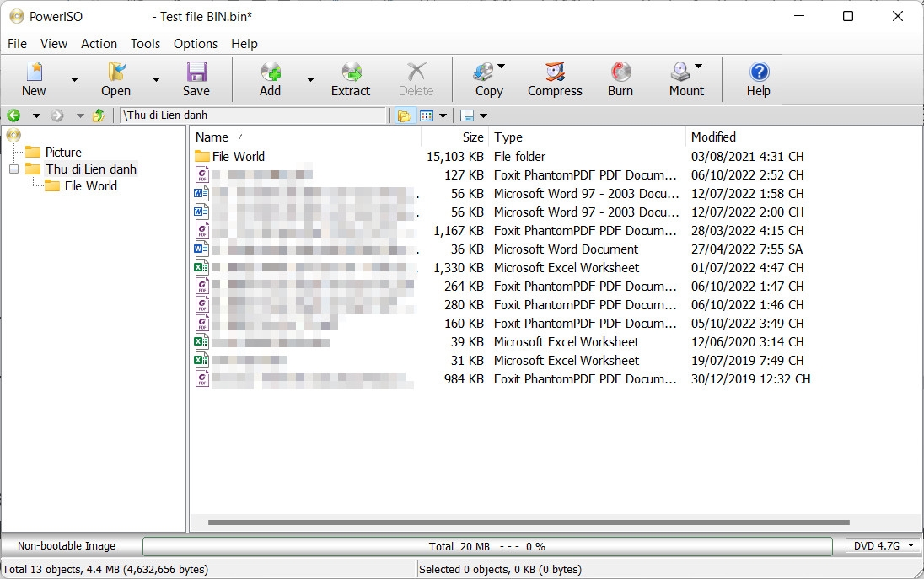The width and height of the screenshot is (924, 579).
Task: Go up one folder level icon
Action: [x=99, y=115]
